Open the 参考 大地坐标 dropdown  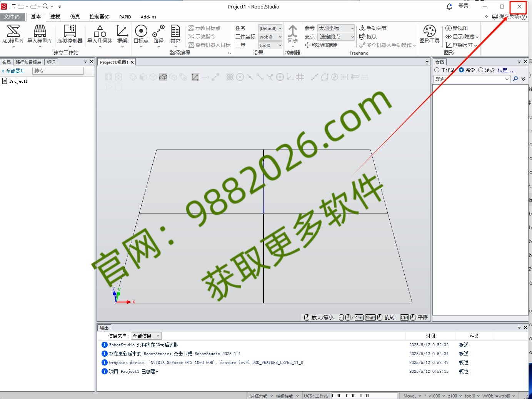coord(336,28)
